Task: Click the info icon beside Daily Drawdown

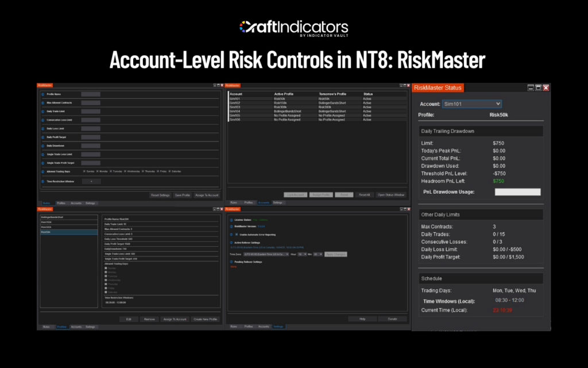Action: pyautogui.click(x=42, y=145)
